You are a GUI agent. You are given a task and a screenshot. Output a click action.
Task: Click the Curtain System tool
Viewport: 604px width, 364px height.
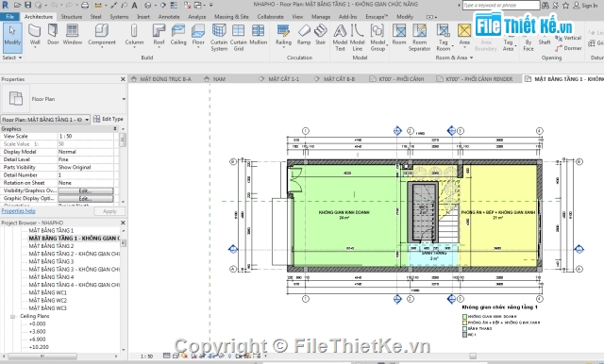pos(219,38)
